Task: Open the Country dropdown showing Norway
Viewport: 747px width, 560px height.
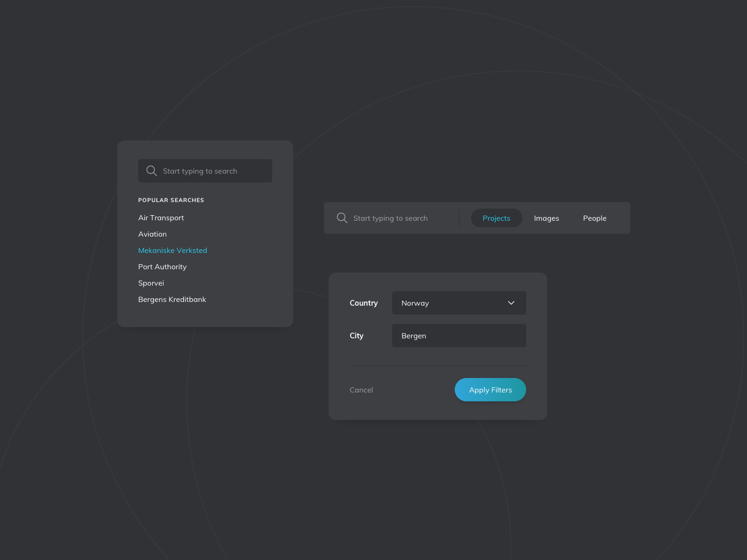Action: coord(459,303)
